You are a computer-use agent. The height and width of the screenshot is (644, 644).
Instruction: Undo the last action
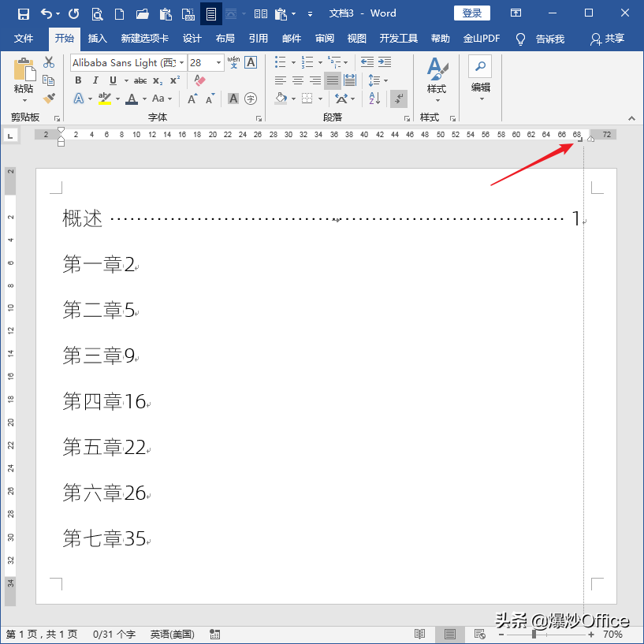coord(46,14)
